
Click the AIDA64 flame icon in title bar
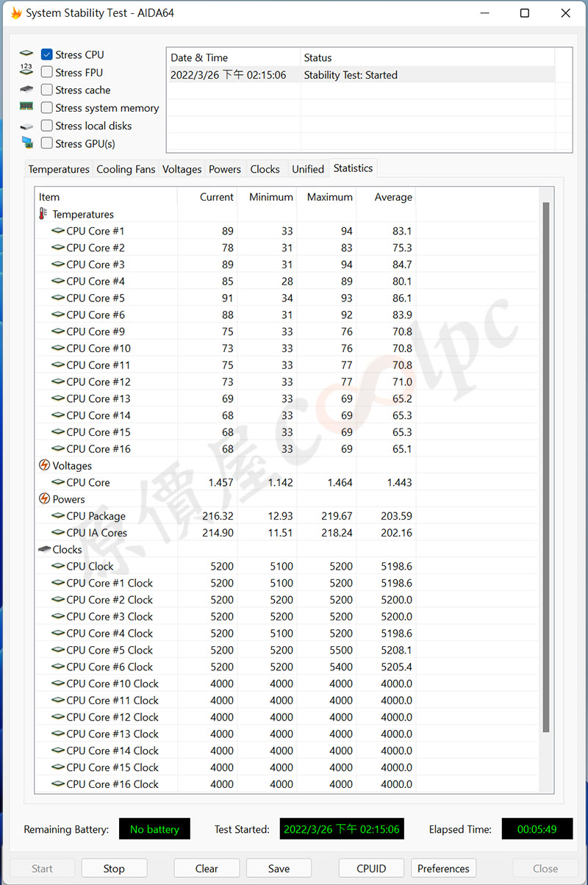[x=16, y=13]
